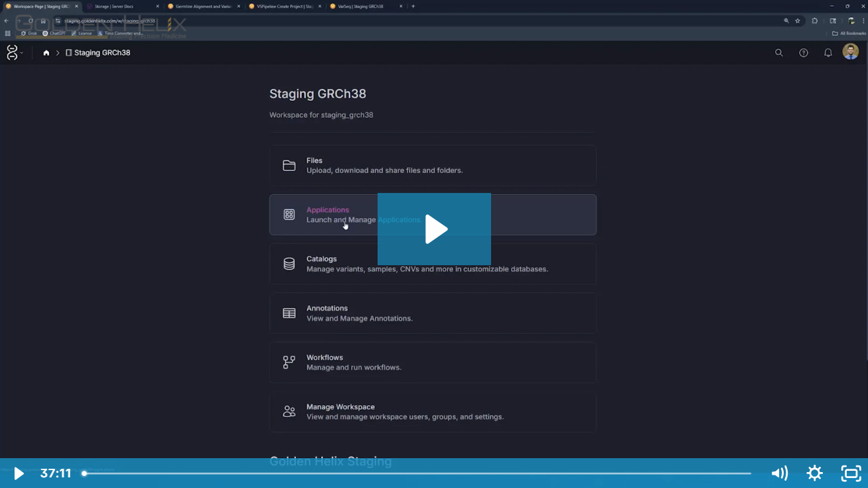Viewport: 868px width, 488px height.
Task: Click the Manage Workspace users icon
Action: click(289, 412)
